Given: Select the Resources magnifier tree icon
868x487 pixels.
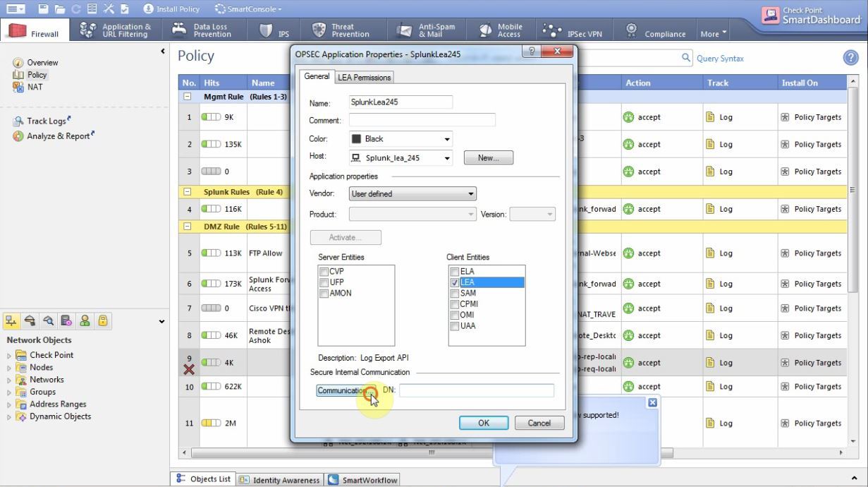Looking at the screenshot, I should (49, 320).
